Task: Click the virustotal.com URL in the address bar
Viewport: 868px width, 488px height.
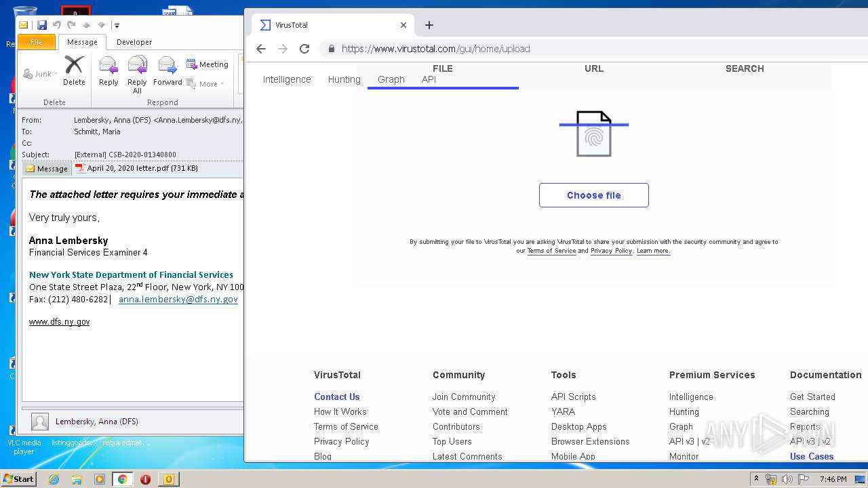Action: (435, 49)
